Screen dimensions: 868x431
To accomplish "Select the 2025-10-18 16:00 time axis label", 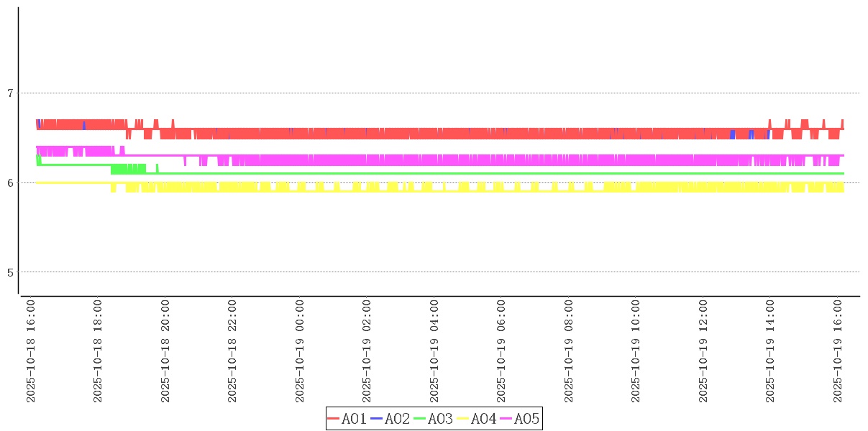I will pyautogui.click(x=31, y=352).
